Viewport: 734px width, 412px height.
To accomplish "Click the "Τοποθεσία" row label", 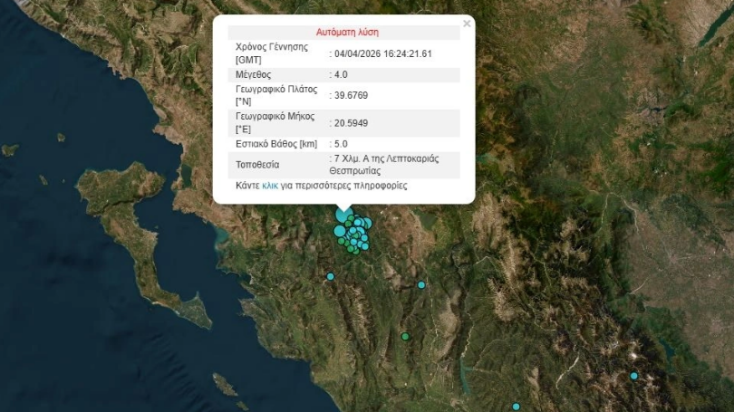I will point(258,164).
